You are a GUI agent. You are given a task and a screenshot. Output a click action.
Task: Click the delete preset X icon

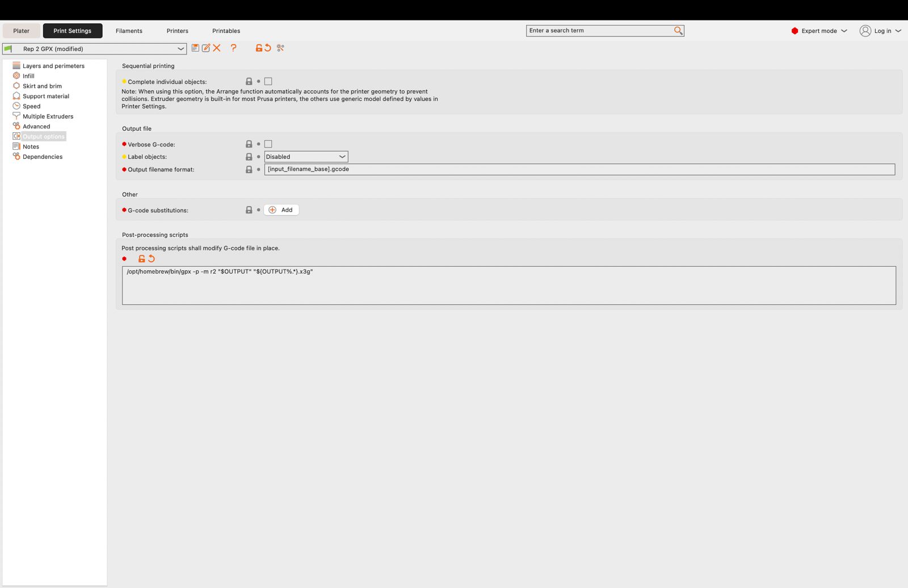(x=217, y=48)
